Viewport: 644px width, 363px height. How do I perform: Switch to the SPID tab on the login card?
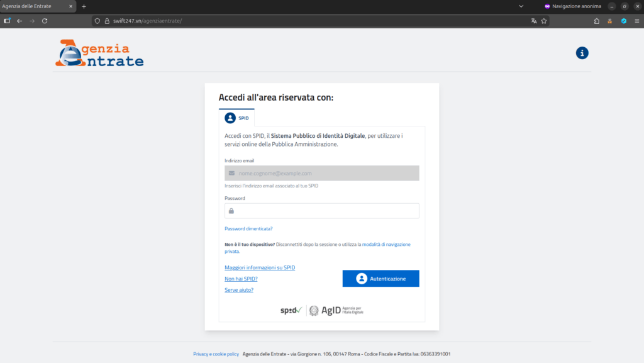coord(237,118)
